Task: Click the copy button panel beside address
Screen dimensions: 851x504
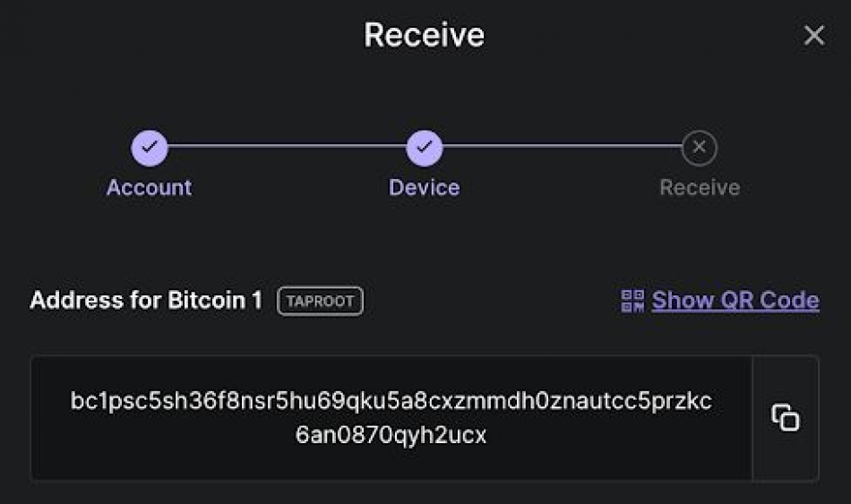Action: coord(786,418)
